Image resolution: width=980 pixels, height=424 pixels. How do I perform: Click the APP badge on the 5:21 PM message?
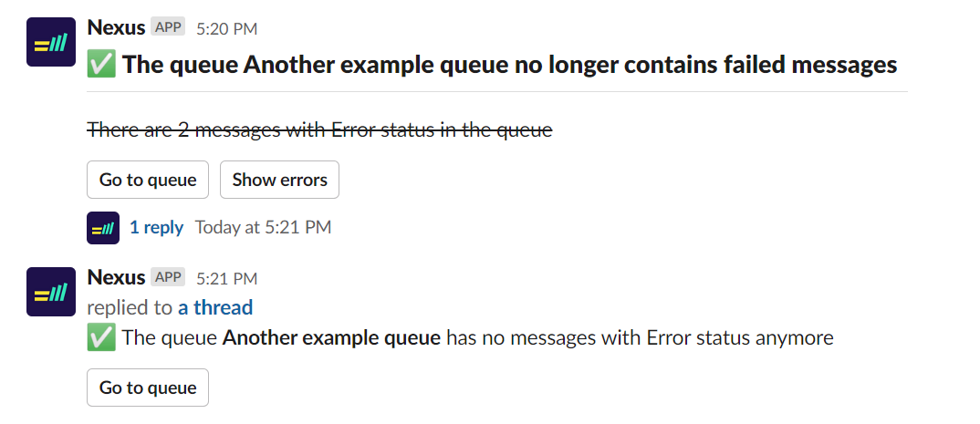tap(168, 277)
